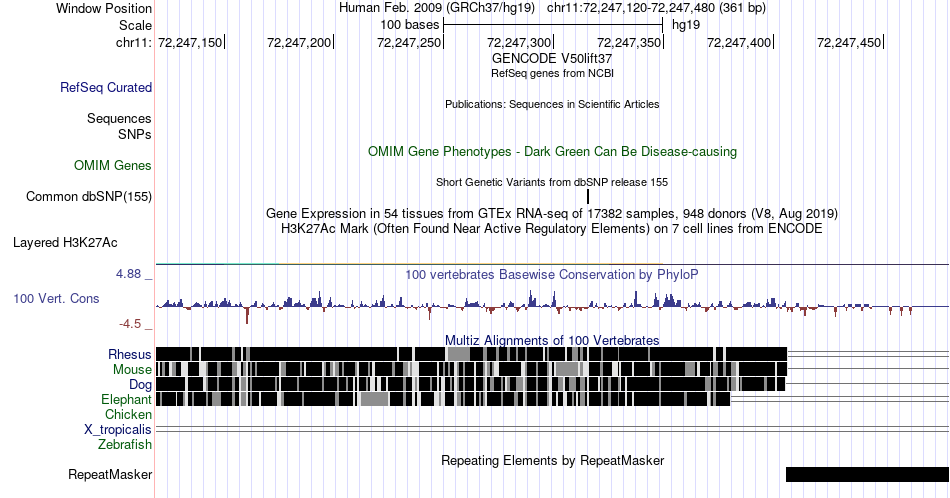Click the 4.88 PhyloP upper scale value
Viewport: 950px width, 498px height.
tap(128, 274)
